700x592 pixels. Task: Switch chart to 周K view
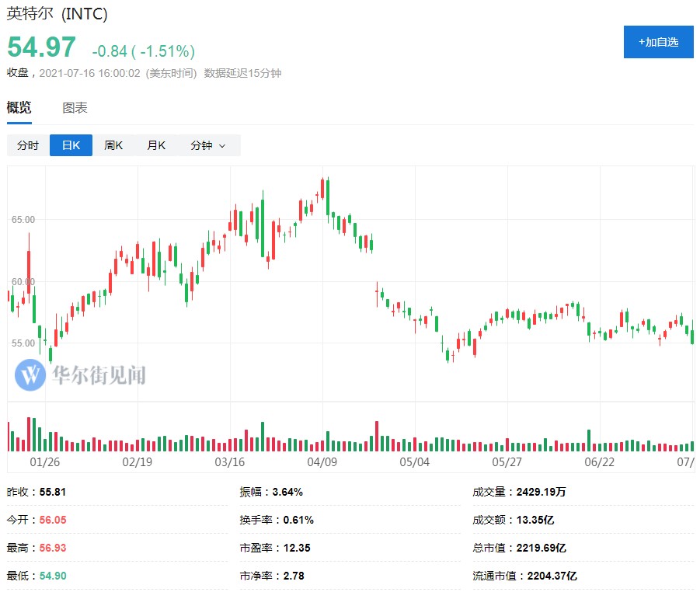(113, 145)
